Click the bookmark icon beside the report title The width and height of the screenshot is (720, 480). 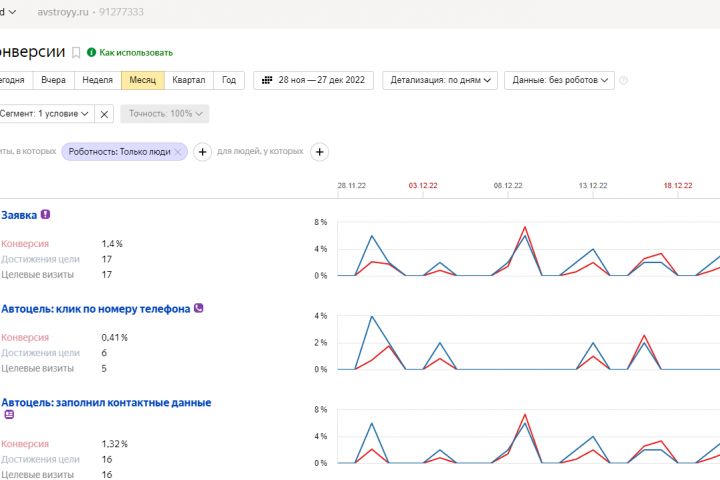coord(76,52)
